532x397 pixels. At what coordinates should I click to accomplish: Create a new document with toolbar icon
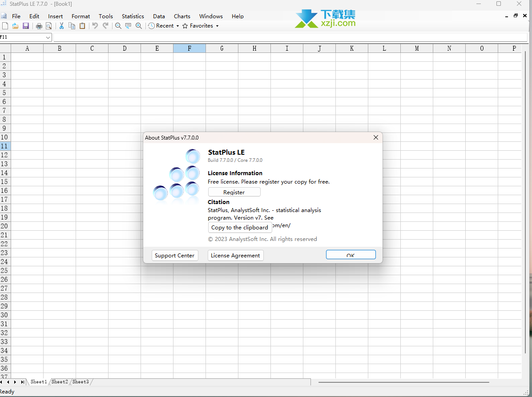point(5,26)
